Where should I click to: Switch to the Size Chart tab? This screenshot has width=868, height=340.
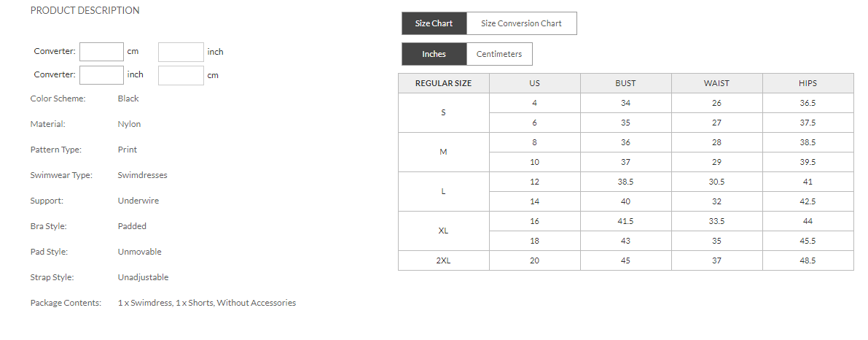click(x=434, y=23)
